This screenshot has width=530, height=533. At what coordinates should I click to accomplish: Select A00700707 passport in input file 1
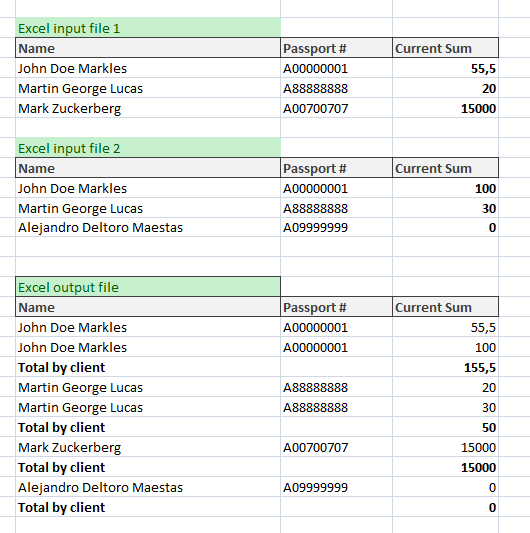click(337, 108)
